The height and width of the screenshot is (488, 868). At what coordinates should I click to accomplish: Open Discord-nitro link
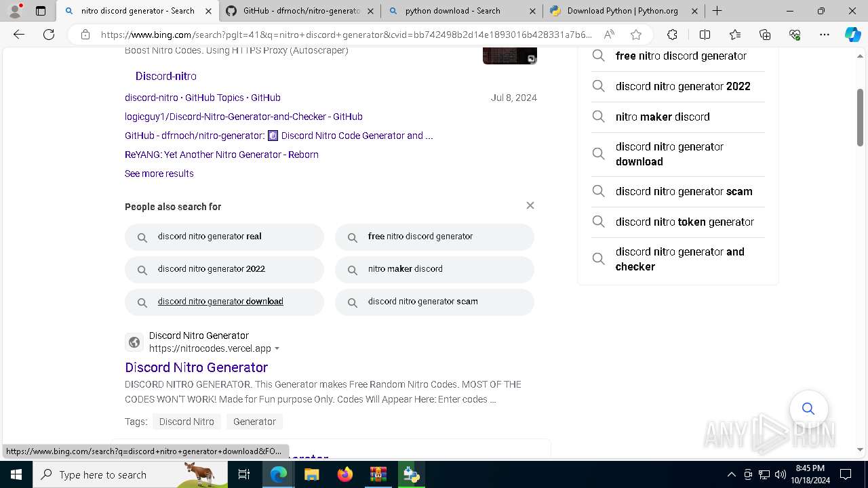pos(165,76)
